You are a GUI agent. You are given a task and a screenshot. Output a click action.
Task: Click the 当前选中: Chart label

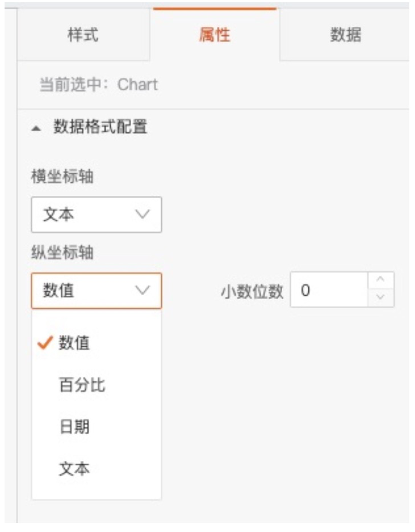click(x=98, y=85)
